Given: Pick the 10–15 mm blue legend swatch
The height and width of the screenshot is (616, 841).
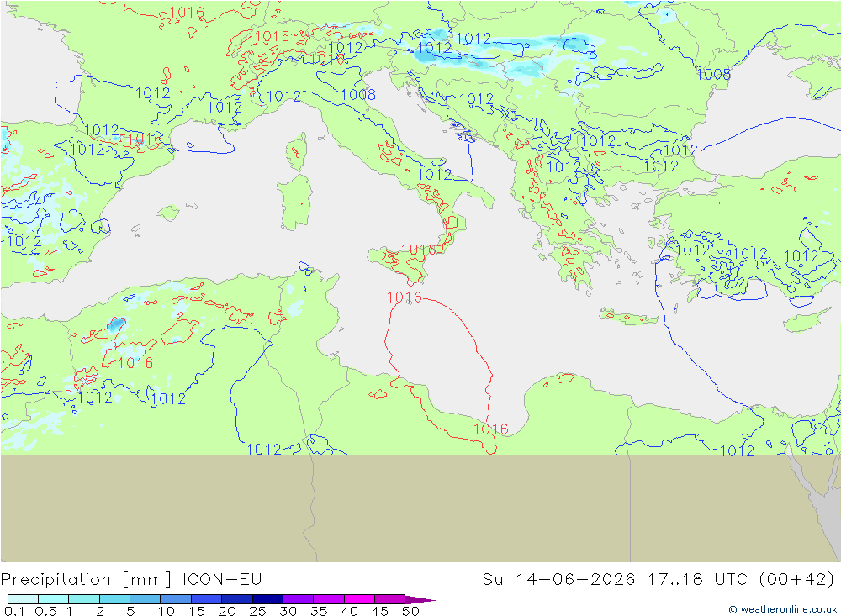Looking at the screenshot, I should click(176, 599).
